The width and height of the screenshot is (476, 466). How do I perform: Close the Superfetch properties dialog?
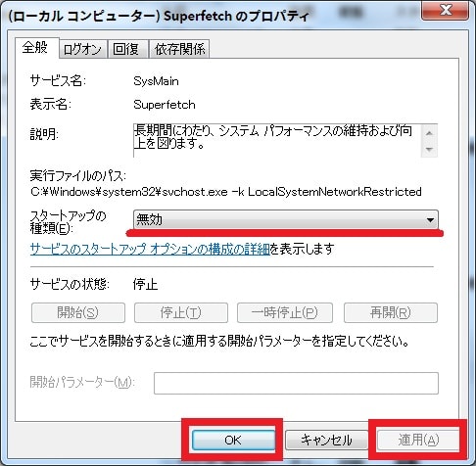pyautogui.click(x=446, y=10)
